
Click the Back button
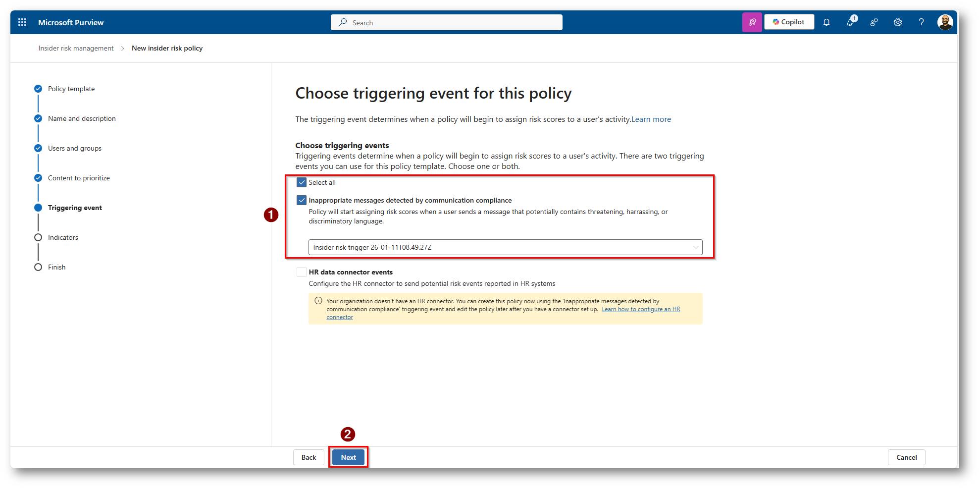pos(309,457)
